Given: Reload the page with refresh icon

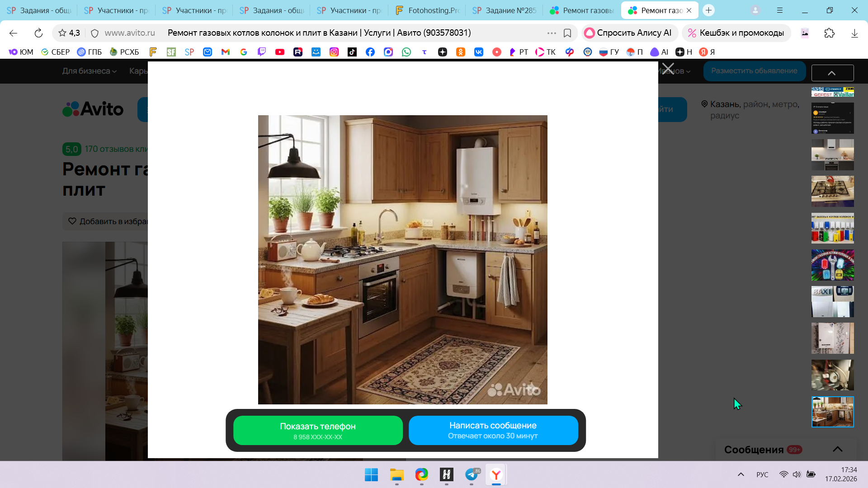Looking at the screenshot, I should [38, 33].
